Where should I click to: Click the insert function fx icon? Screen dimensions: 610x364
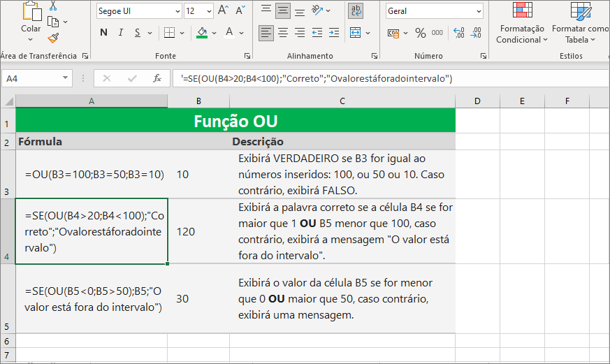(x=157, y=78)
